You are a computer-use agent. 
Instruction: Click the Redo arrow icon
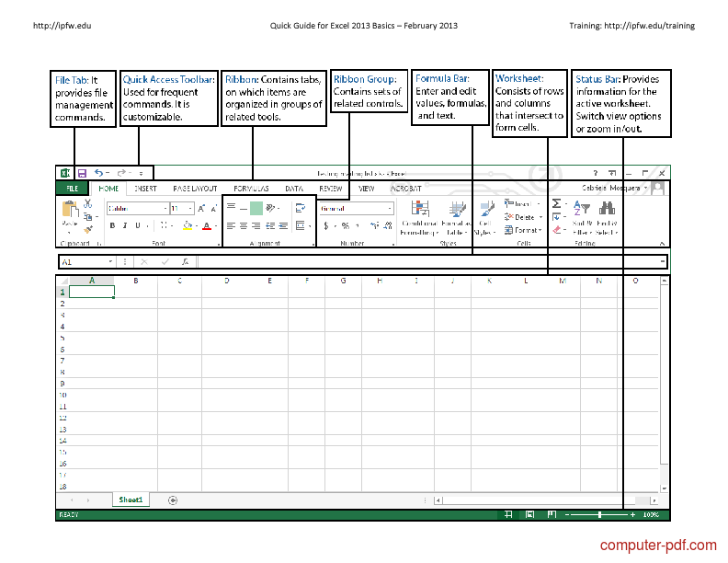pyautogui.click(x=121, y=173)
